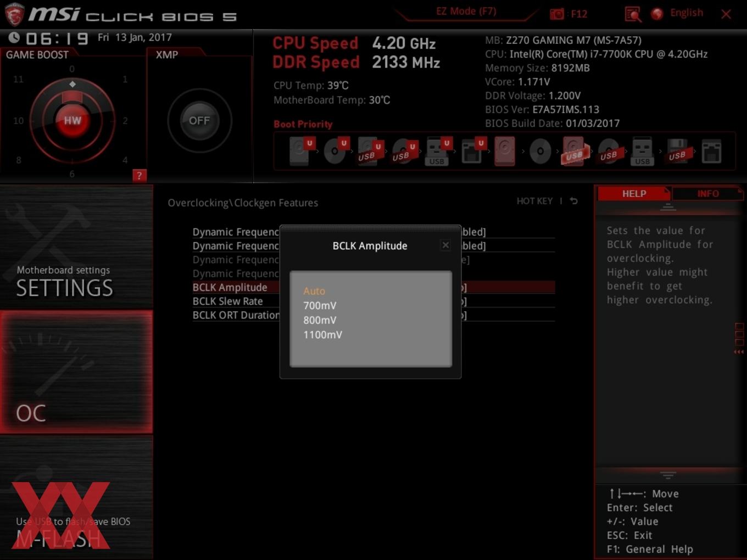747x560 pixels.
Task: Select the BCLK Slew Rate setting row
Action: [374, 301]
